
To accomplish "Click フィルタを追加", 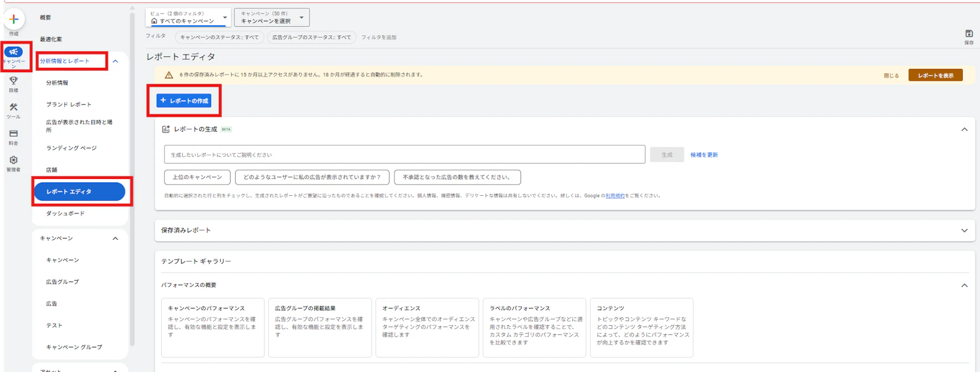I will (379, 38).
